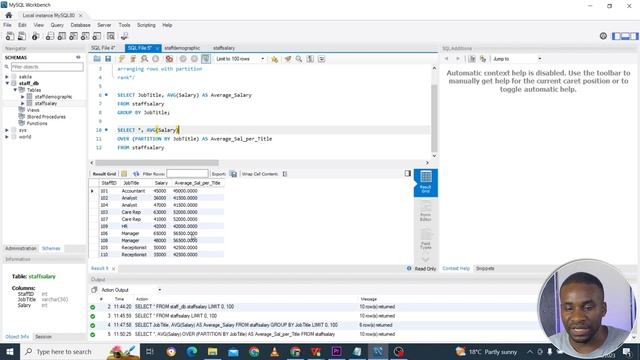Beautify the SQL query broom icon
The height and width of the screenshot is (360, 640).
pyautogui.click(x=288, y=59)
